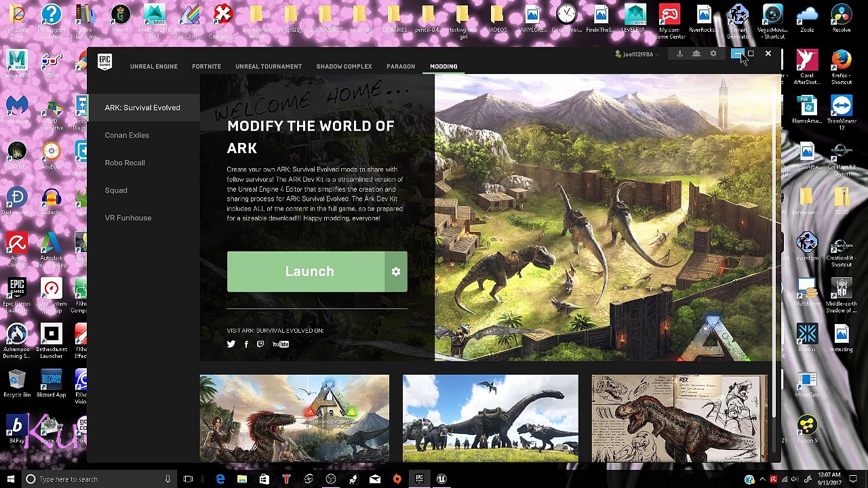Select ARK: Survival Evolved in sidebar
The image size is (868, 488).
(142, 108)
